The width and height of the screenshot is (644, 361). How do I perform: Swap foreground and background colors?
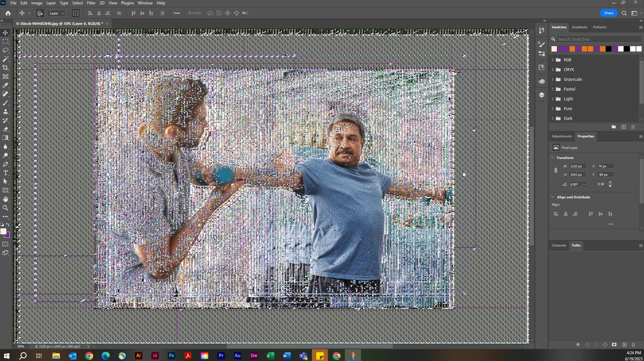pos(8,224)
